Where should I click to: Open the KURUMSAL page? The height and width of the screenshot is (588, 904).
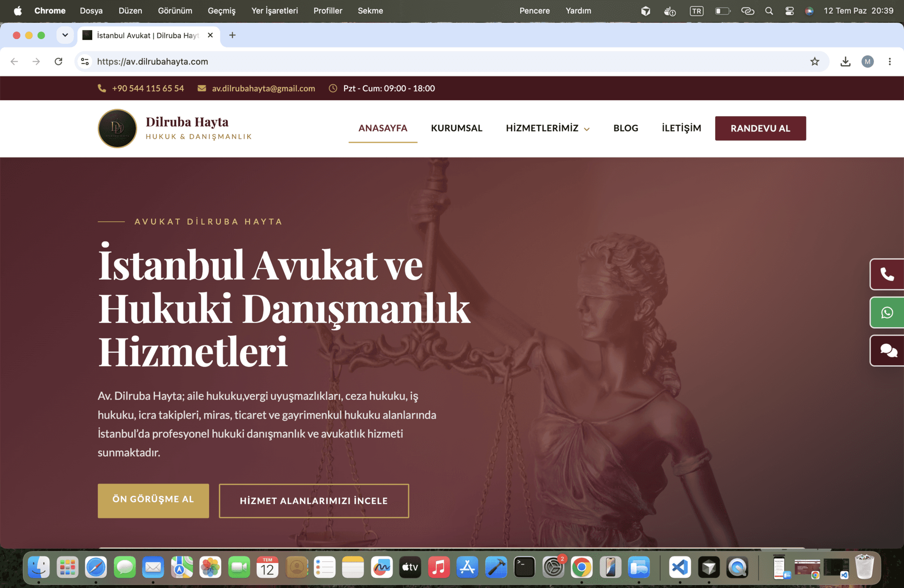tap(456, 128)
